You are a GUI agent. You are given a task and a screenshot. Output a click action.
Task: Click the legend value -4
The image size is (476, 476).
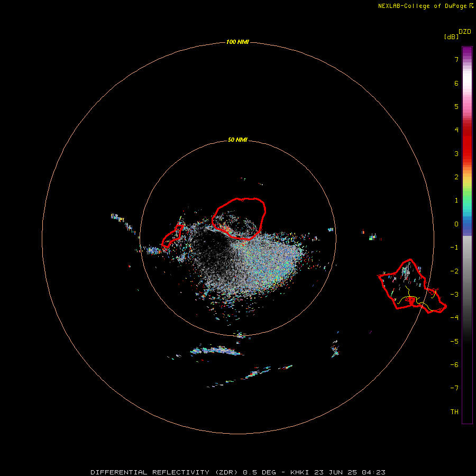tap(454, 318)
